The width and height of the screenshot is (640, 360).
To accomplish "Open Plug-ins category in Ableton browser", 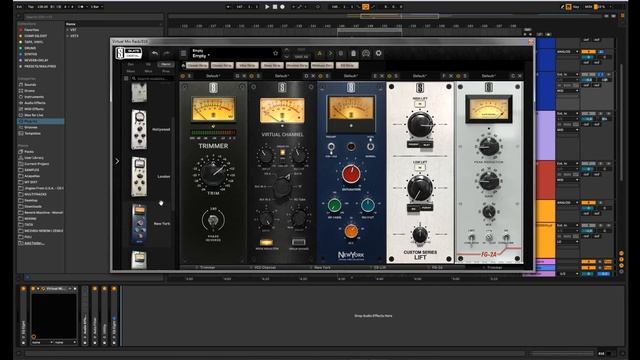I will coord(40,121).
